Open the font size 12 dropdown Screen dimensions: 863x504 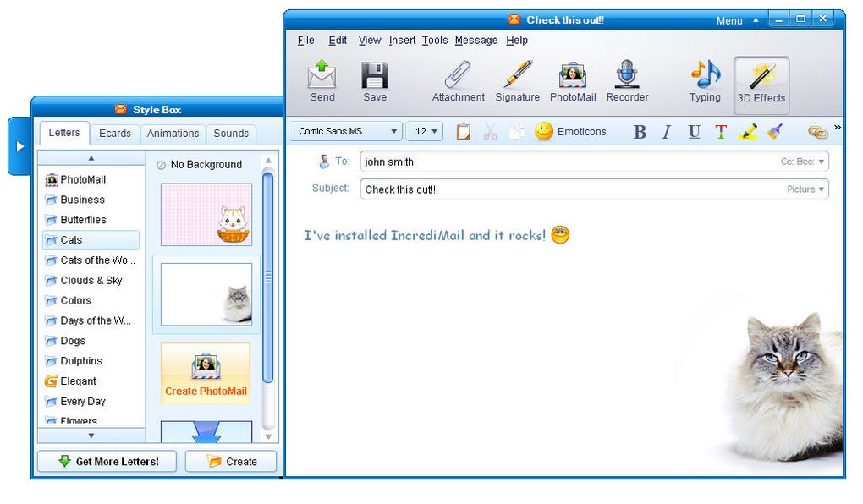(x=425, y=132)
